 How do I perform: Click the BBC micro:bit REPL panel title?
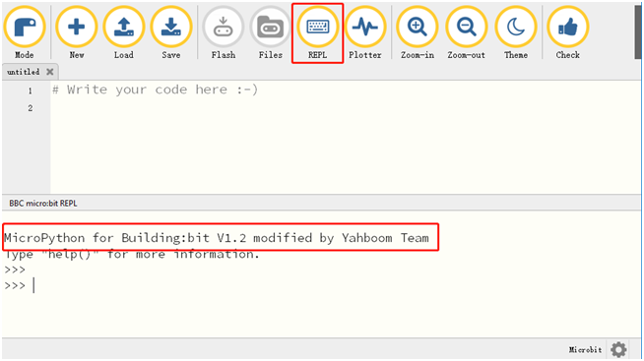click(x=43, y=204)
